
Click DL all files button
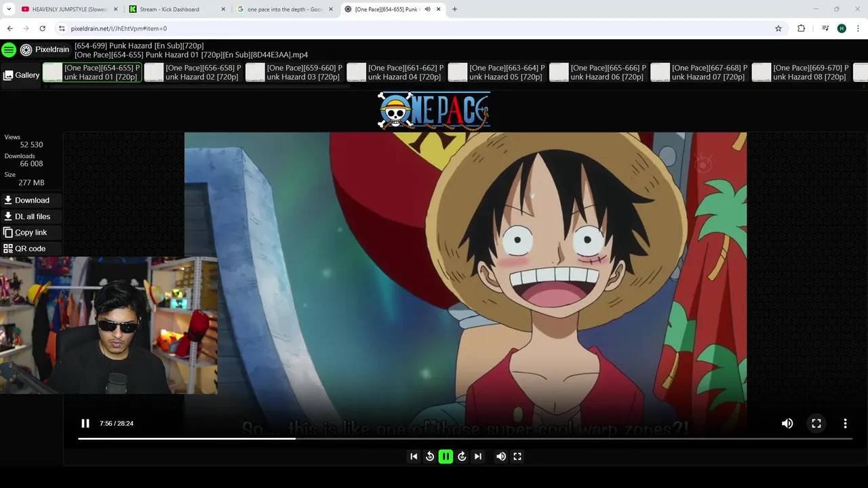(31, 216)
